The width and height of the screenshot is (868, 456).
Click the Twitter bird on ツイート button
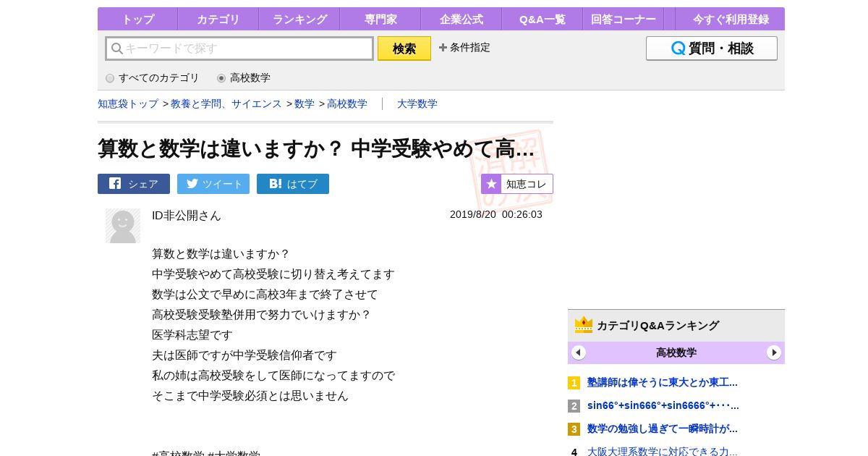192,183
